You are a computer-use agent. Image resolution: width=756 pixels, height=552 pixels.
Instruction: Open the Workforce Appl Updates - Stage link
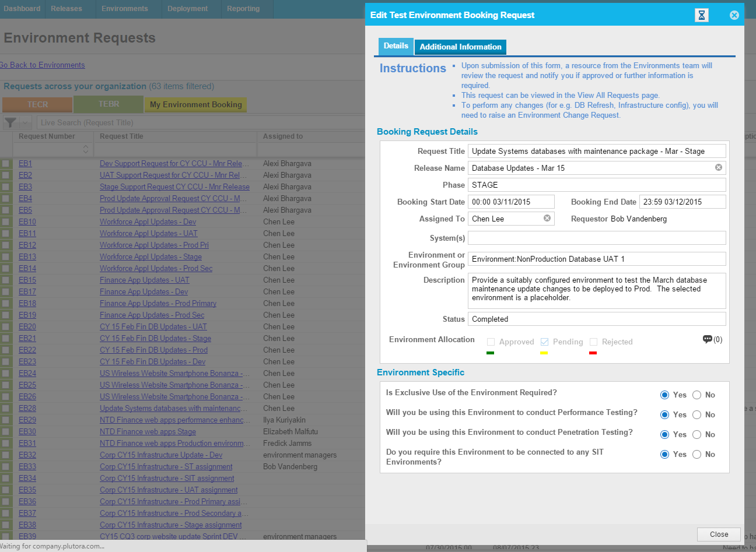coord(150,257)
